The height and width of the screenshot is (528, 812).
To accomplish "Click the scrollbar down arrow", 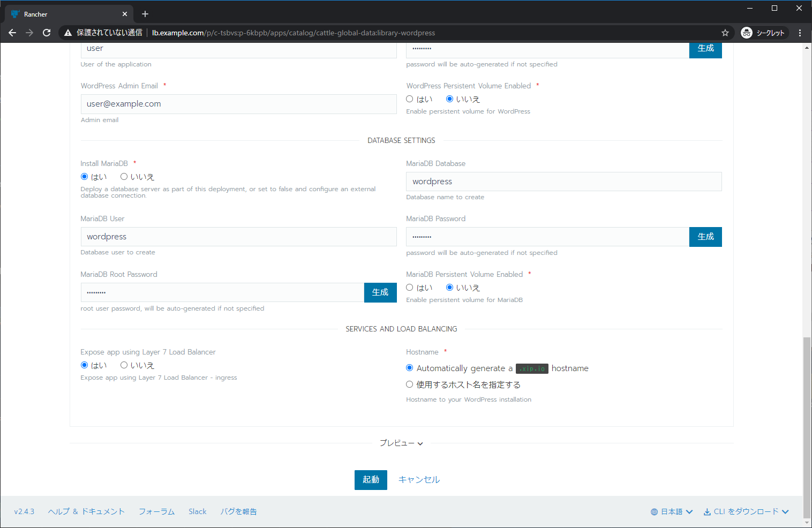I will [807, 523].
